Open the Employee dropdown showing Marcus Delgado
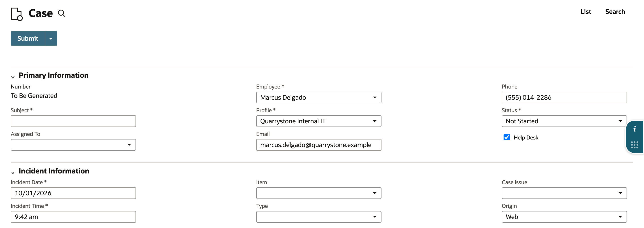644x228 pixels. tap(318, 97)
